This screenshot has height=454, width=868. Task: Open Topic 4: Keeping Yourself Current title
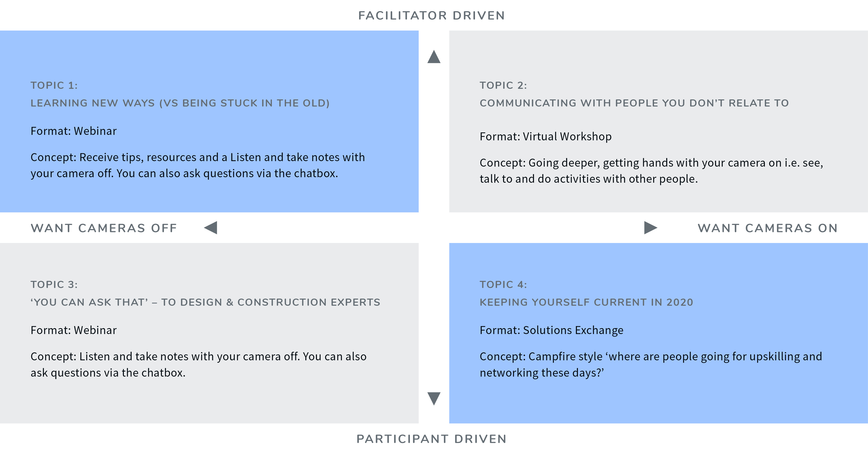pos(586,293)
